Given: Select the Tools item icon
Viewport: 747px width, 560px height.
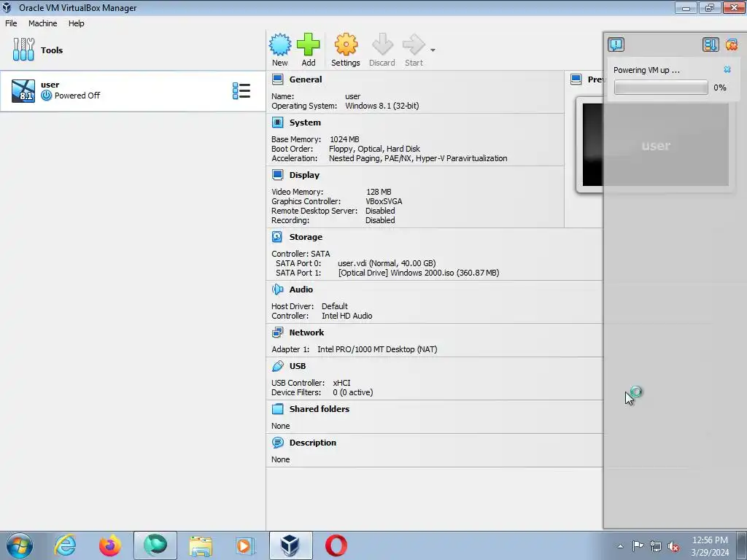Looking at the screenshot, I should click(x=23, y=50).
